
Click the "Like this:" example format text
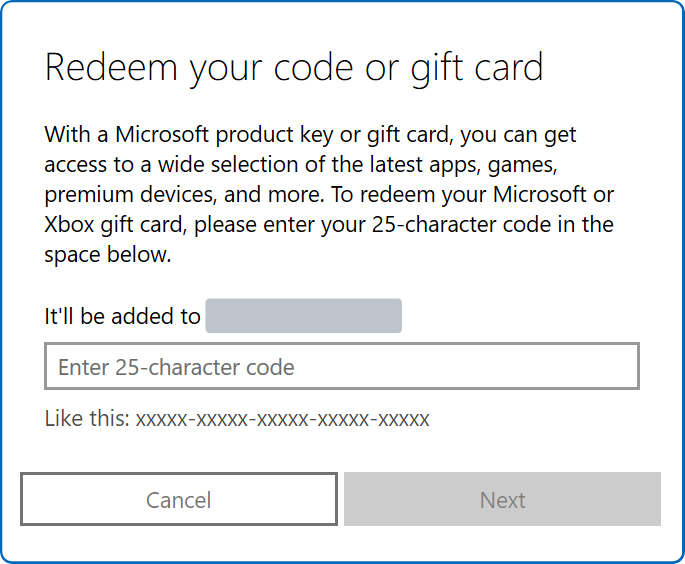pos(87,418)
